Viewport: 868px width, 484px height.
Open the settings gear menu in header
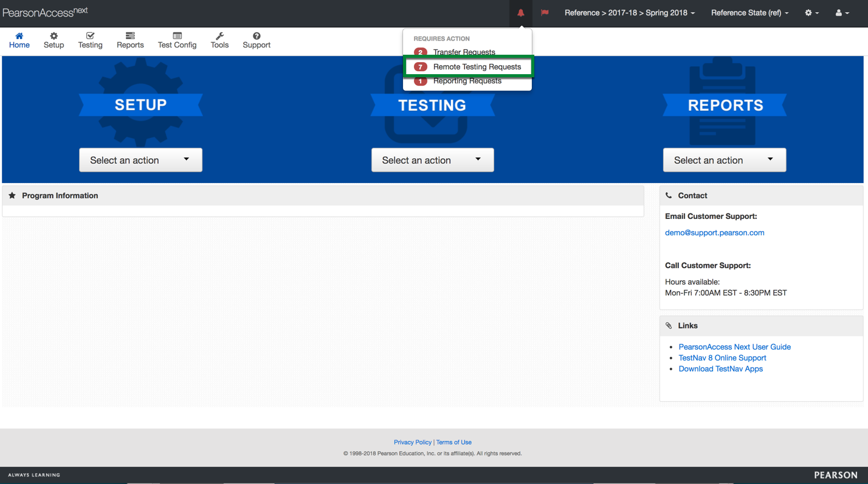pos(811,13)
